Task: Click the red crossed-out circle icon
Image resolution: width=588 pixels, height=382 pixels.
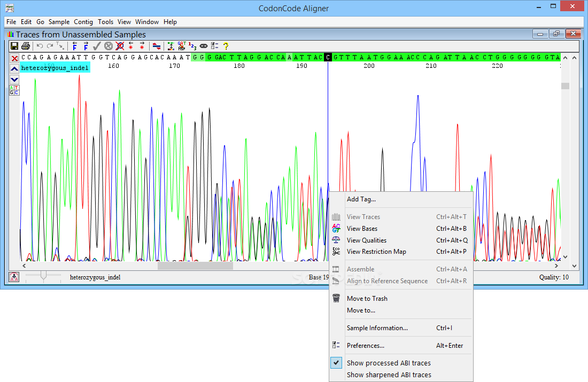Action: click(120, 46)
